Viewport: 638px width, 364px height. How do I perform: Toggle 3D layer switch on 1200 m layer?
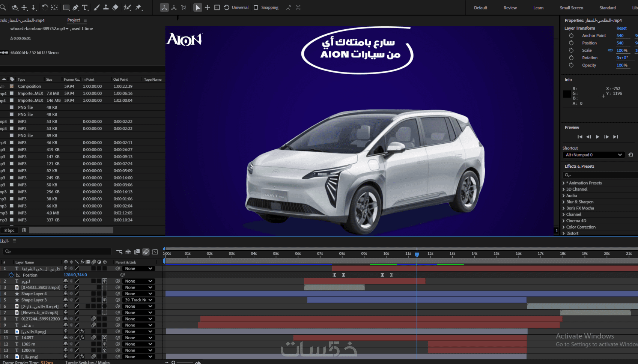click(105, 350)
